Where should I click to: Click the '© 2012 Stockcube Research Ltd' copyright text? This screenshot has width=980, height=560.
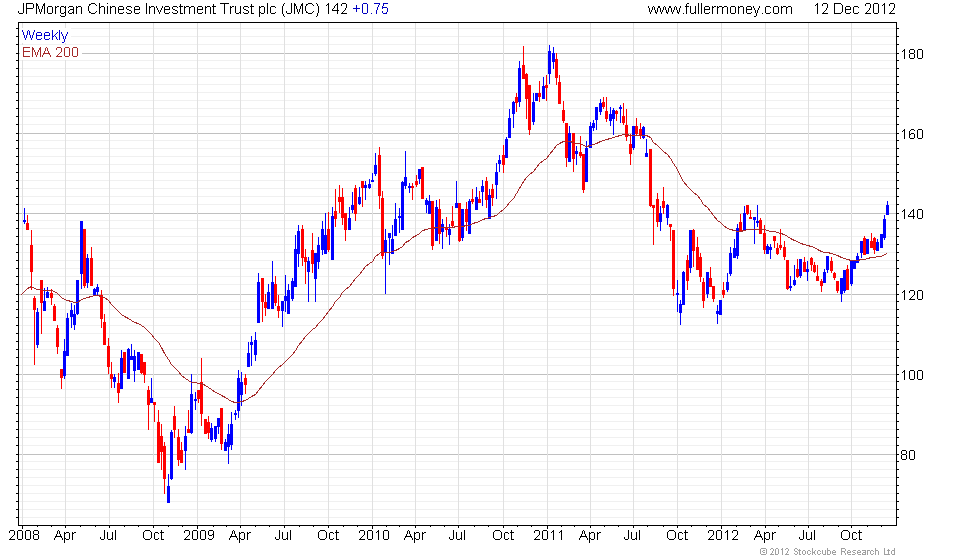point(828,552)
